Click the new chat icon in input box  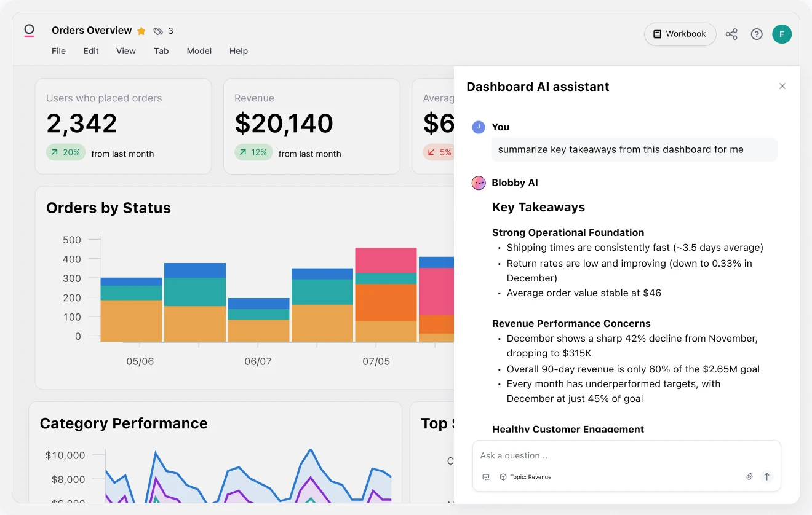pos(486,477)
